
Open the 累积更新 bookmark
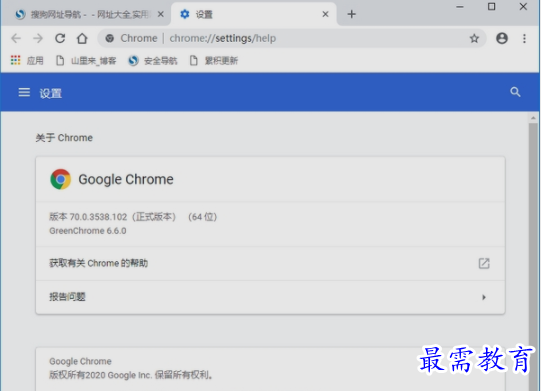[214, 61]
